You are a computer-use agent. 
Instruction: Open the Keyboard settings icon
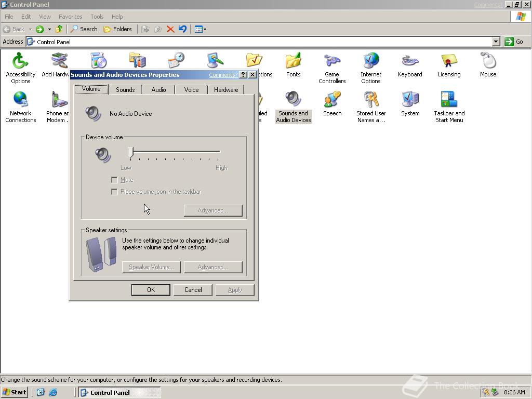tap(410, 65)
